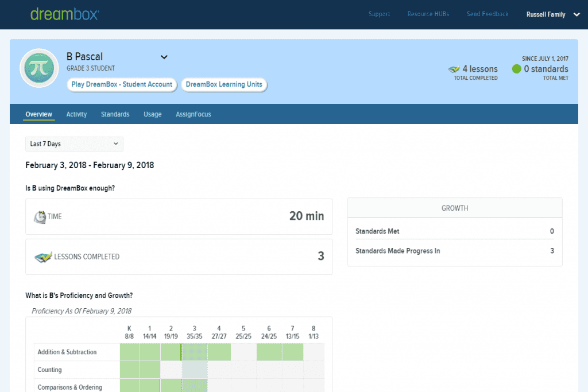Click the dreambox logo
The image size is (588, 392).
(x=64, y=14)
